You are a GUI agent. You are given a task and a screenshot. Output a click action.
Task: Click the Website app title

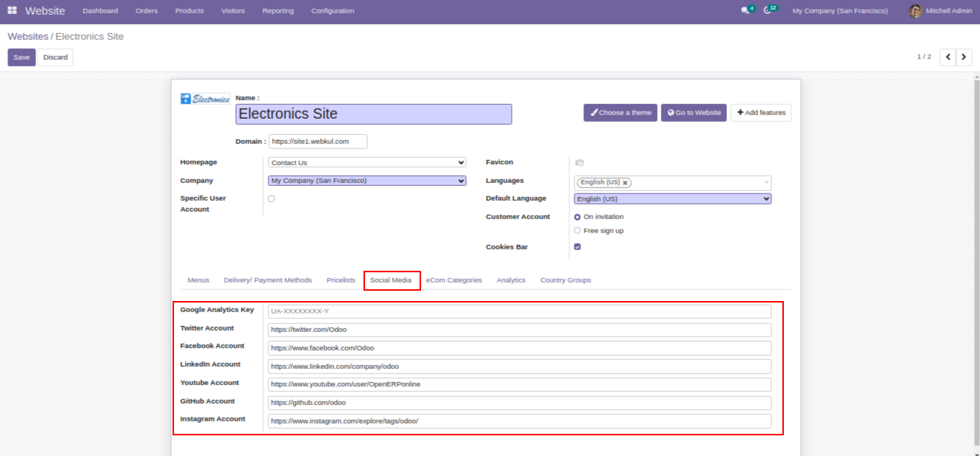click(45, 11)
